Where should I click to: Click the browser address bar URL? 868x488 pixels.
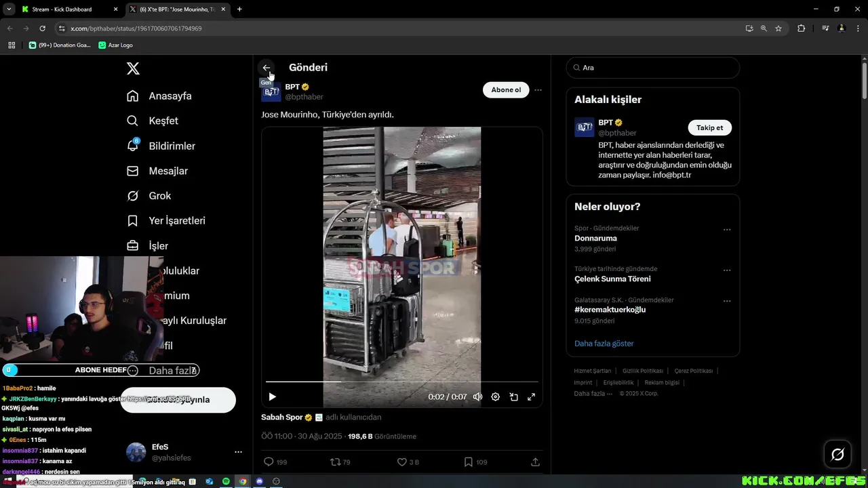pyautogui.click(x=136, y=28)
